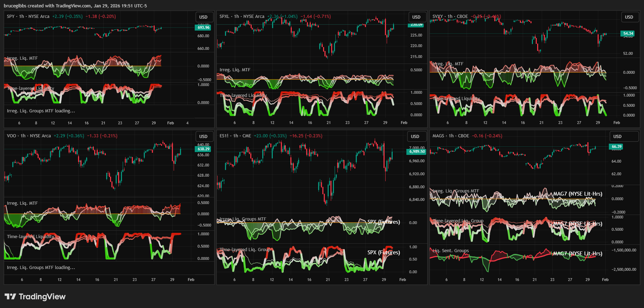644x308 pixels.
Task: Select Time-layered Liquidity indicator label in SPXL chart
Action: (243, 96)
